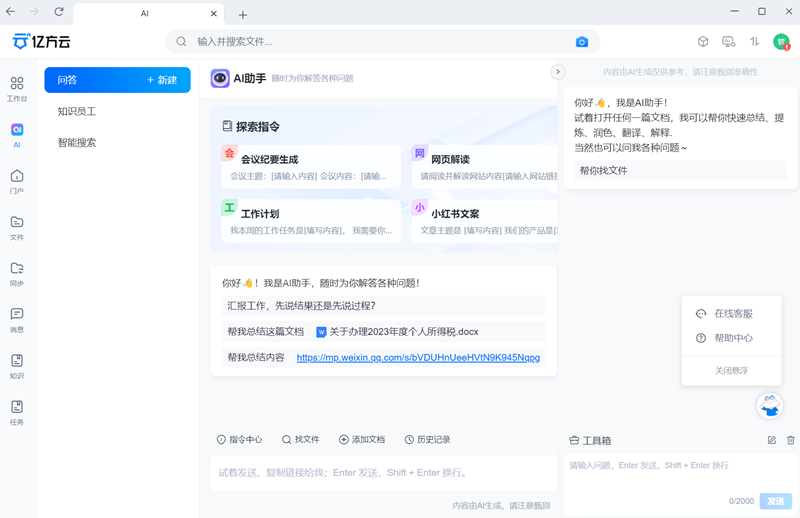Click the 新建 button to start new Q&A
Screen dimensions: 800x518
(162, 80)
